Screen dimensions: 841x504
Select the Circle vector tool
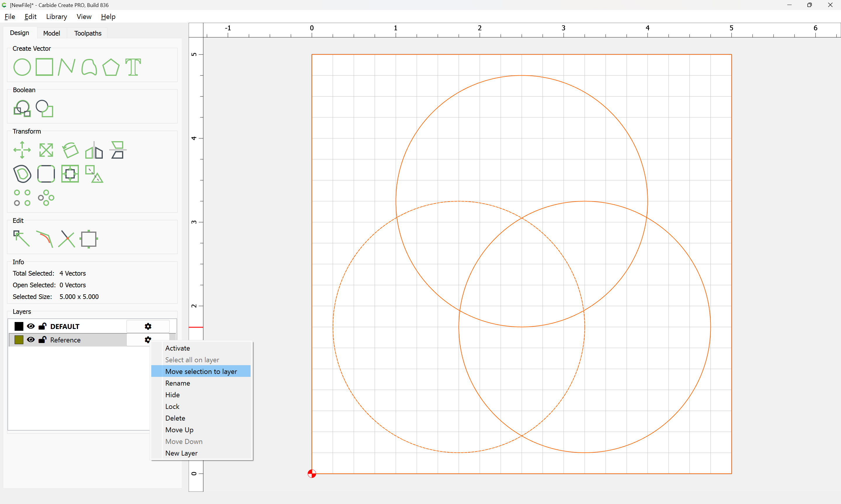click(22, 67)
